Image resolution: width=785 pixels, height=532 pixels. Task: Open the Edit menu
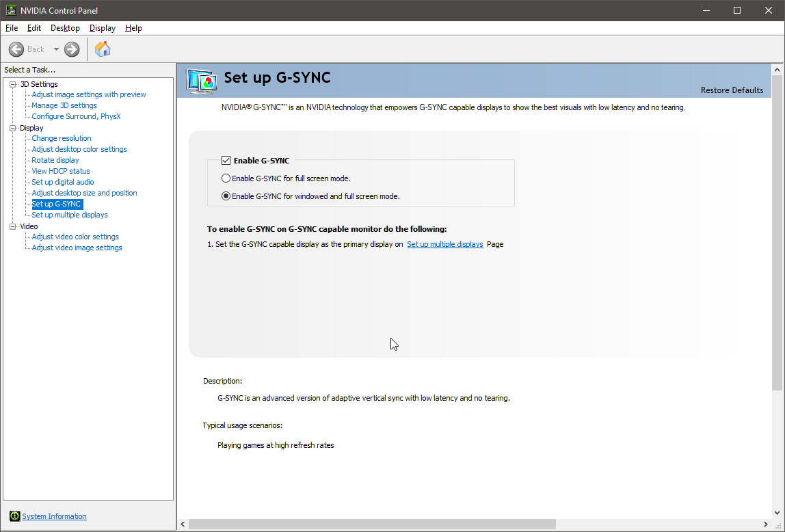coord(34,28)
